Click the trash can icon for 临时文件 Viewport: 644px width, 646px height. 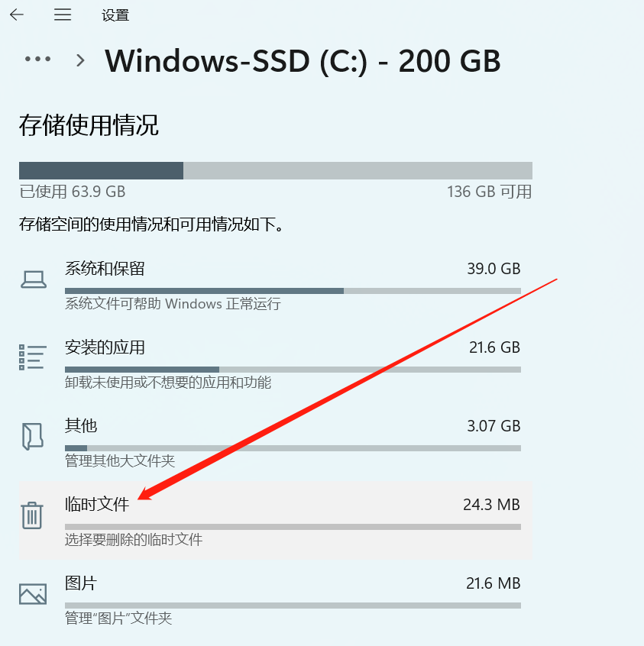point(32,515)
